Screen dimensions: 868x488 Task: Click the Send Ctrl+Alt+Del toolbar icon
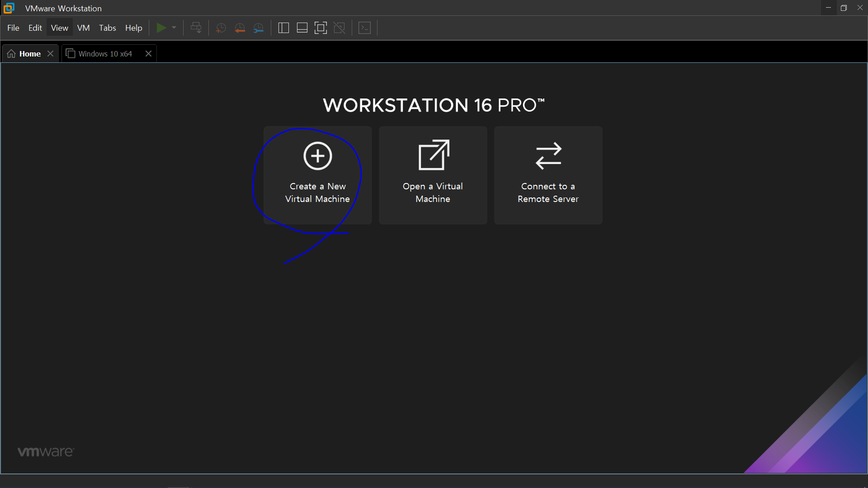tap(196, 28)
